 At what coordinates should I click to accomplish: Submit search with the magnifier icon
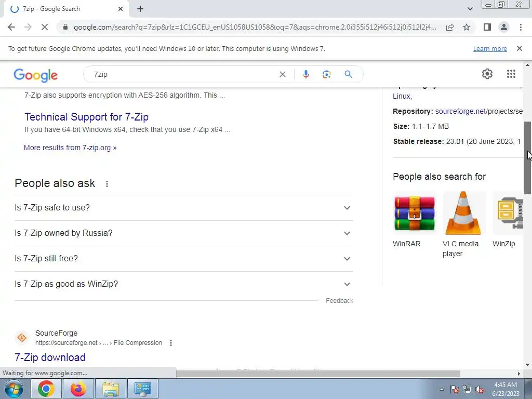(x=348, y=74)
